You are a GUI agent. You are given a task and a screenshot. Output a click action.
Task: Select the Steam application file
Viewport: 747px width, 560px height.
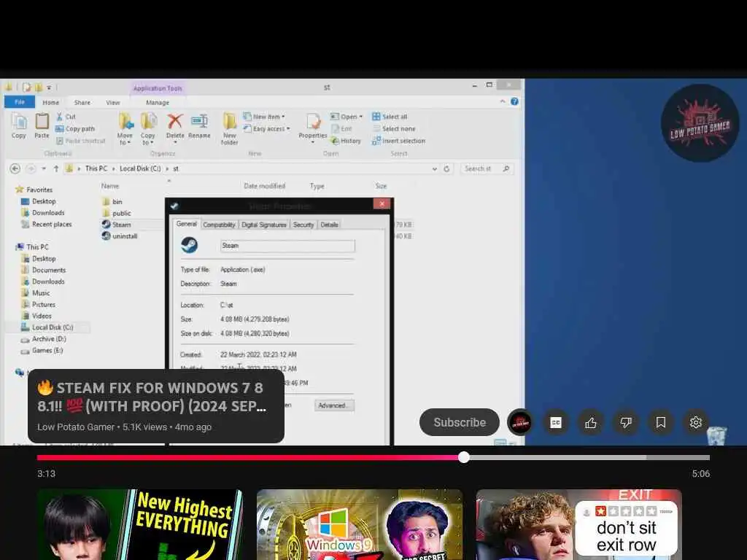(x=117, y=225)
